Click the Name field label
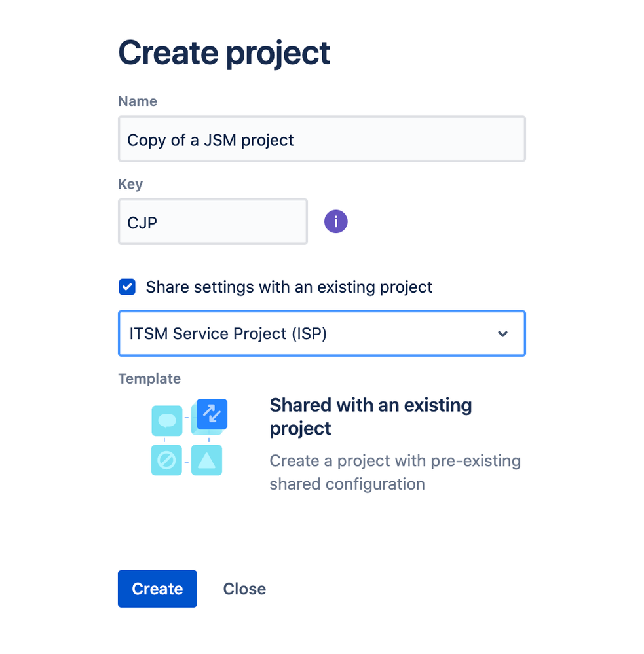This screenshot has width=644, height=654. pos(138,101)
